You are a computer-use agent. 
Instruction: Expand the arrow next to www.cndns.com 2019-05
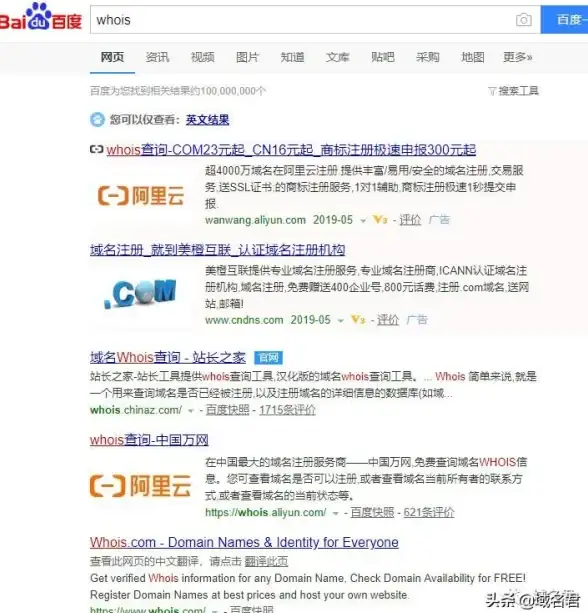(341, 321)
